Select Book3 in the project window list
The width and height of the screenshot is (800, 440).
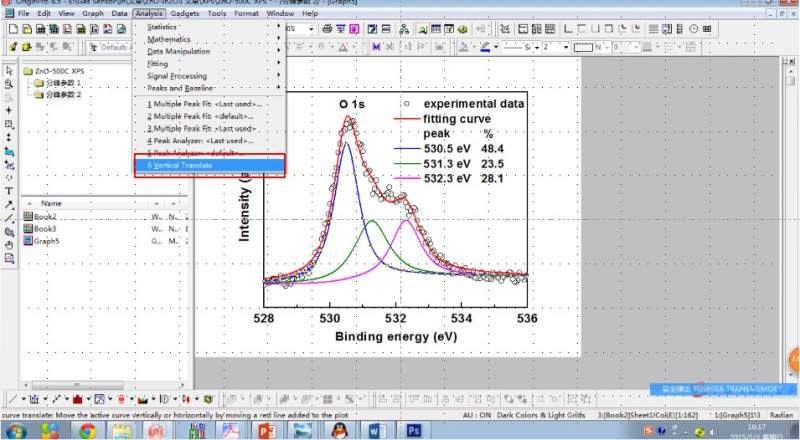coord(40,229)
